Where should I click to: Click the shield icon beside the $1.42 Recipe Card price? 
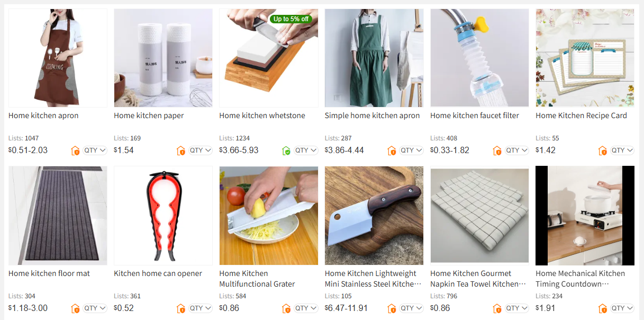(603, 150)
